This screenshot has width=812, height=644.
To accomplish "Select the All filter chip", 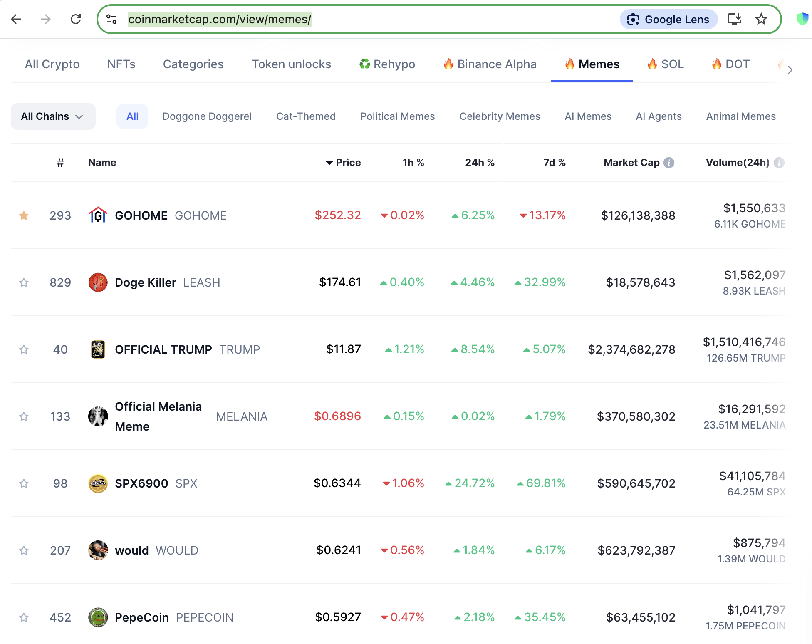I will click(132, 116).
